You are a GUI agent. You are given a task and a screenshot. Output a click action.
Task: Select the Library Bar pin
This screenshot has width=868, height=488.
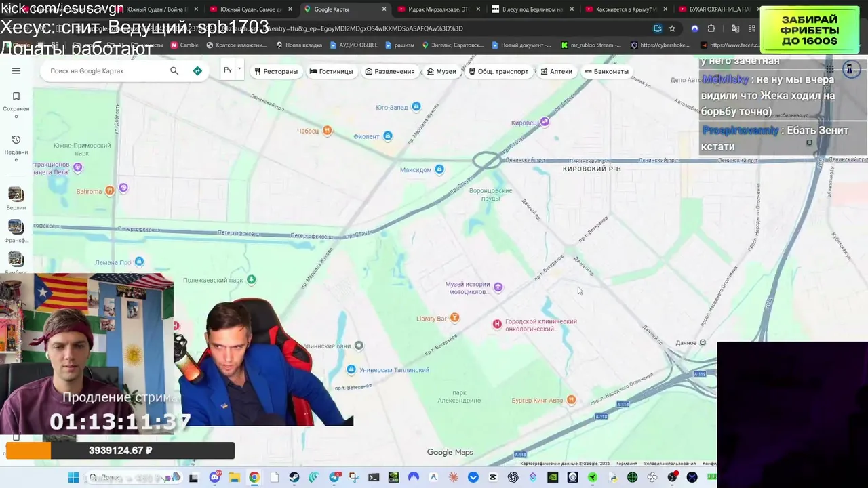tap(455, 318)
